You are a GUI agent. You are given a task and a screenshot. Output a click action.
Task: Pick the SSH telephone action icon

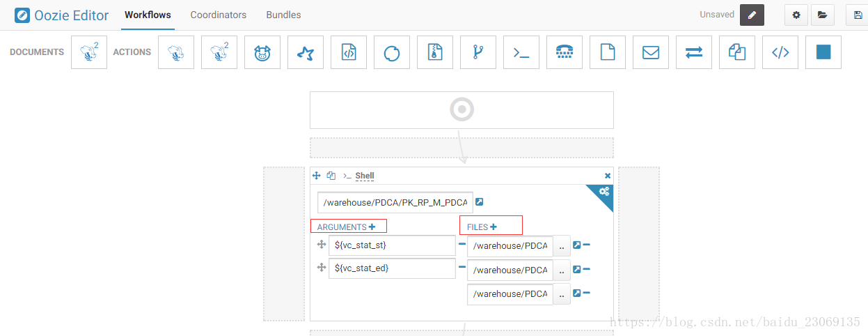[565, 52]
